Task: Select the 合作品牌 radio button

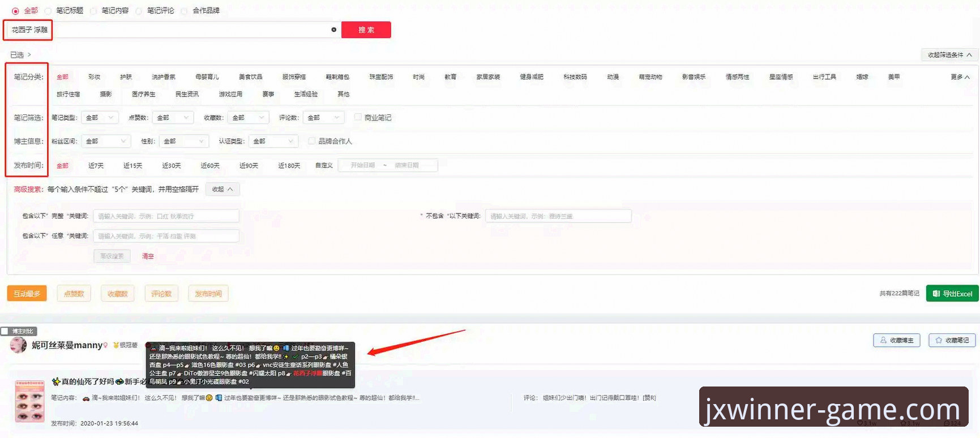Action: tap(184, 11)
